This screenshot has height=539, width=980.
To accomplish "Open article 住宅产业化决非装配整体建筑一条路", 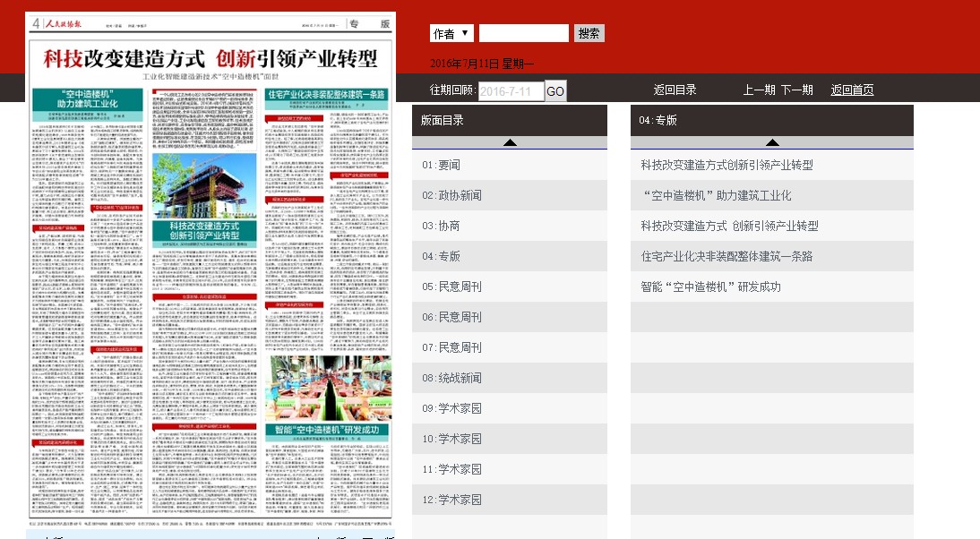I will point(726,256).
